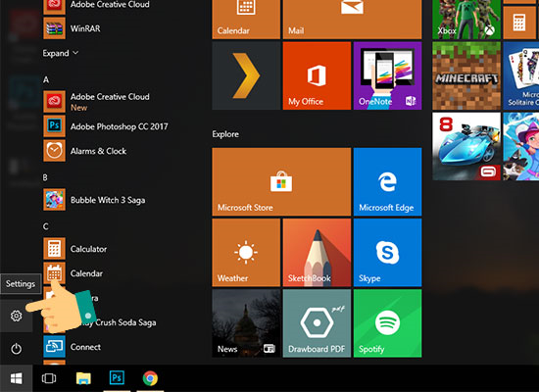Open Google Chrome from the taskbar
539x392 pixels.
pos(150,378)
